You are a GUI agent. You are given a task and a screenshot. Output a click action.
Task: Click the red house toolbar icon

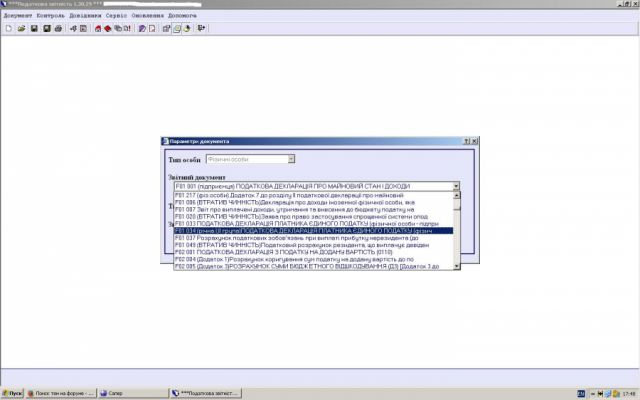coord(96,28)
